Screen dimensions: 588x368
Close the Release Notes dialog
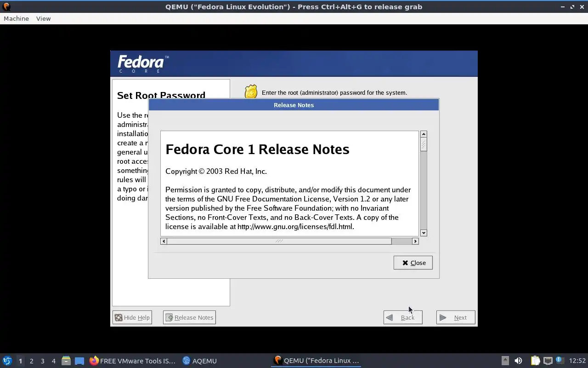point(413,263)
